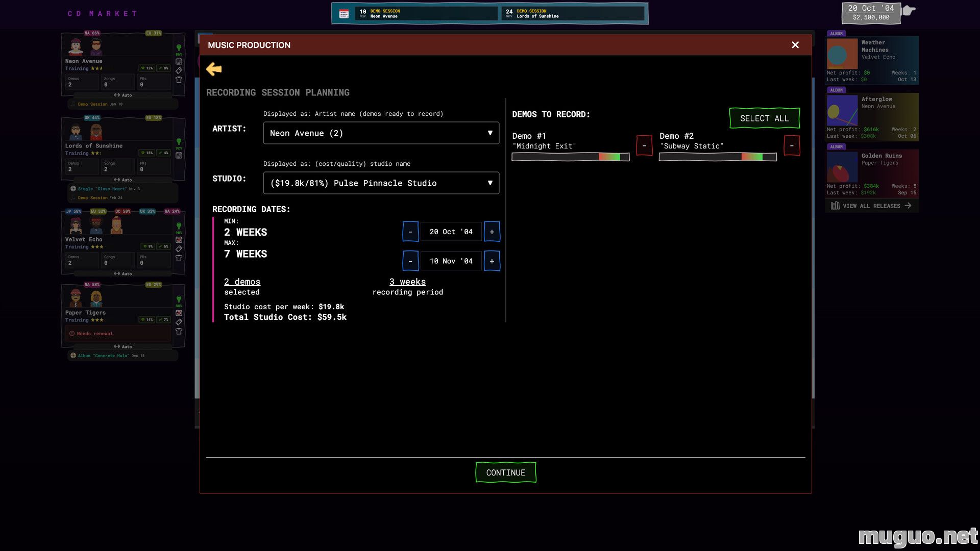Open the Studio dropdown showing Pulse Pinnacle Studio

[x=381, y=183]
